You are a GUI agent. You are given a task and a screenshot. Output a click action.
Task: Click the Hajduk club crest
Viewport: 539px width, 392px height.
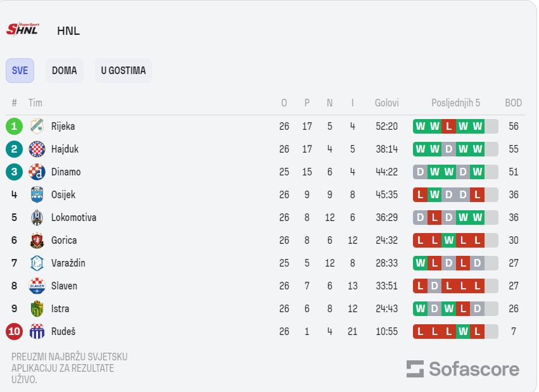coord(37,149)
